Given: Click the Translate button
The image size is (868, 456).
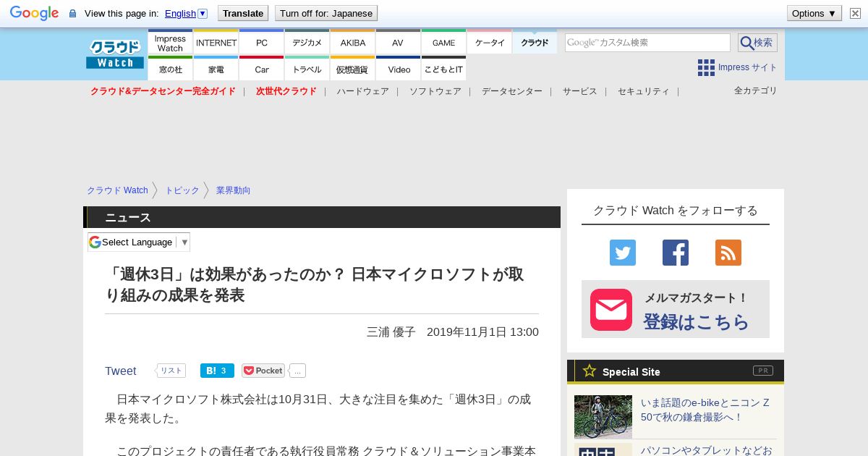Looking at the screenshot, I should click(x=242, y=13).
